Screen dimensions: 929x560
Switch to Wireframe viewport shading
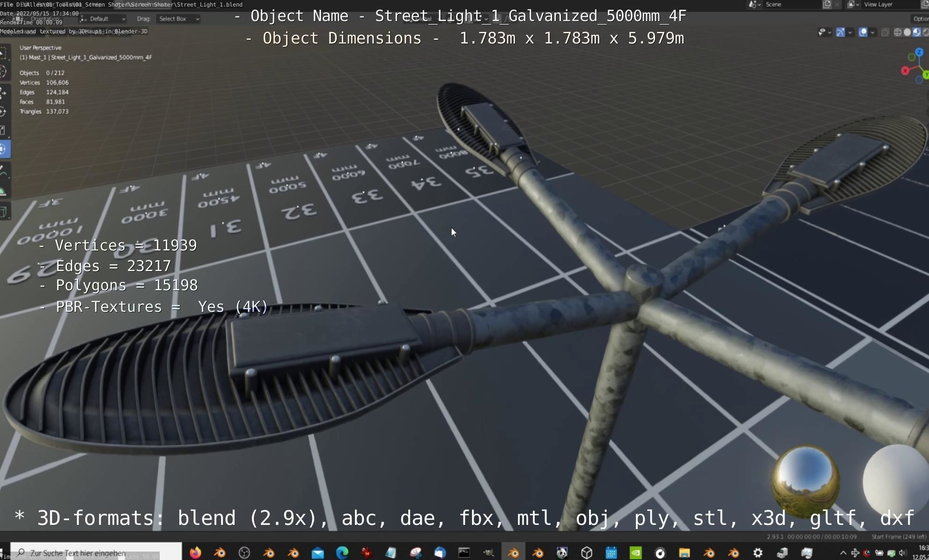tap(898, 32)
